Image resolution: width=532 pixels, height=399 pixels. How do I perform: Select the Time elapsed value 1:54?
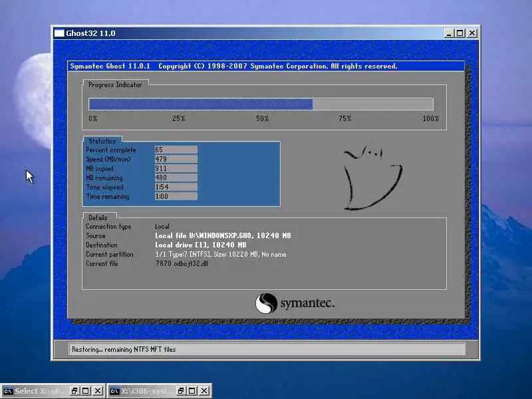(176, 187)
